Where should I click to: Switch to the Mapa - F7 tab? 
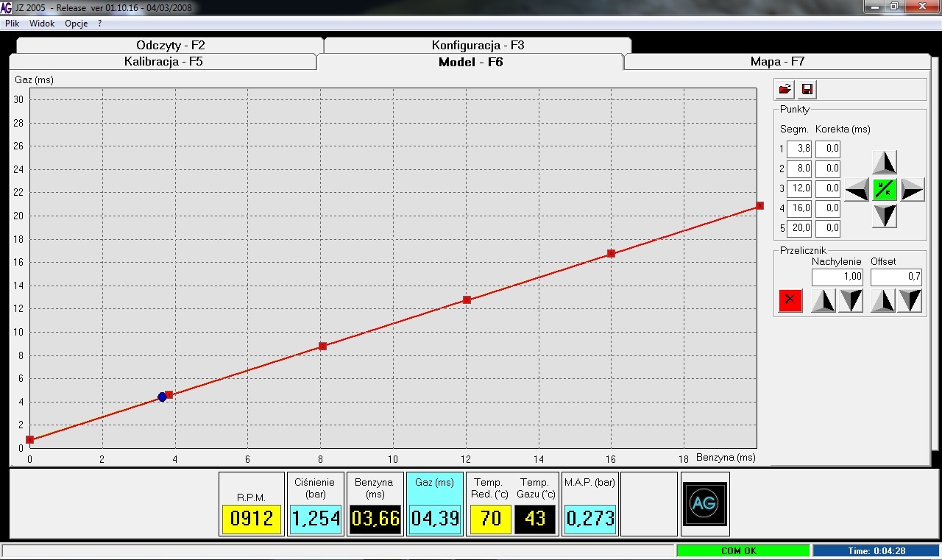coord(777,62)
